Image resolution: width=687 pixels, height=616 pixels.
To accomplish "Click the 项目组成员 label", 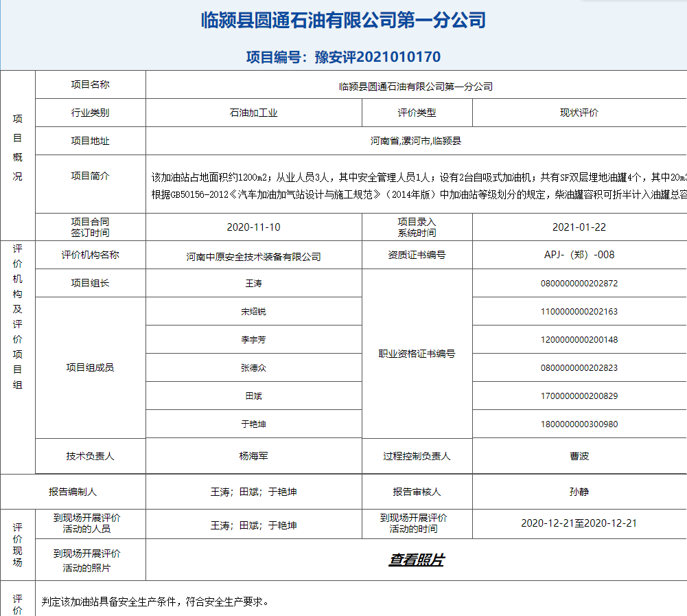I will point(91,367).
